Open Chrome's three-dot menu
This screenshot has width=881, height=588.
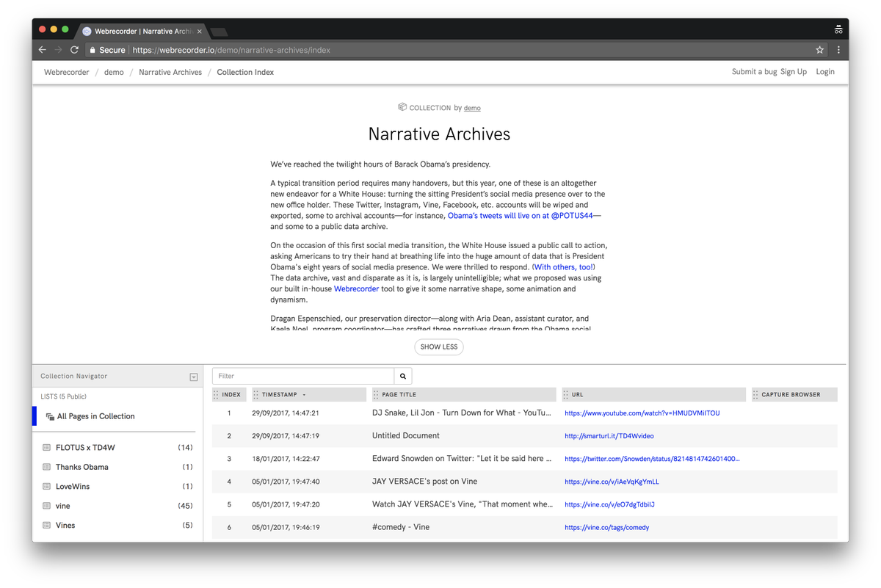[838, 50]
